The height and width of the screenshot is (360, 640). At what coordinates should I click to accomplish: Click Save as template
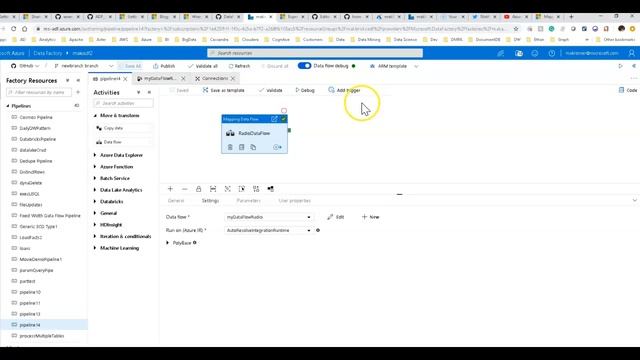click(224, 90)
